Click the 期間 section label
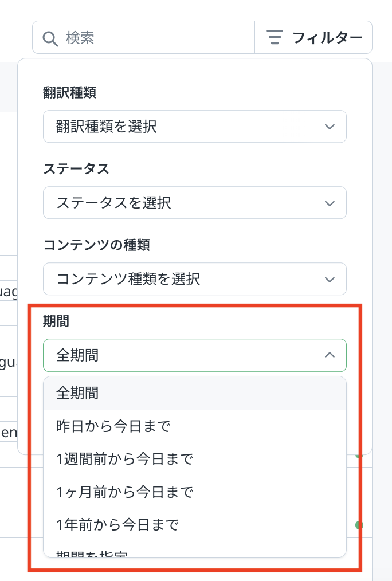The image size is (392, 581). (x=56, y=321)
